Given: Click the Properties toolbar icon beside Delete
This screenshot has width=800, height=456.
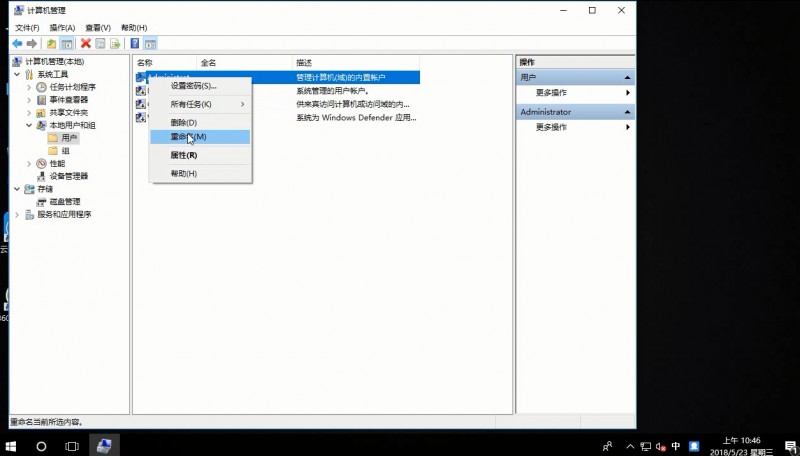Looking at the screenshot, I should [101, 44].
